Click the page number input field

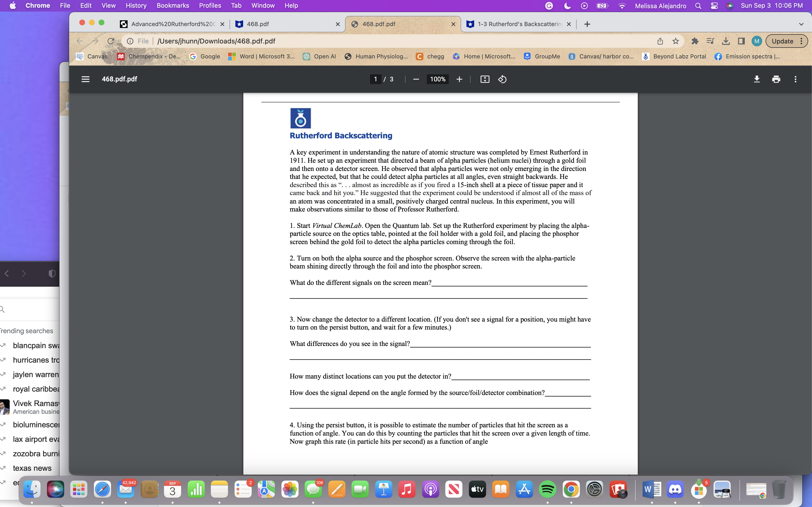[376, 79]
